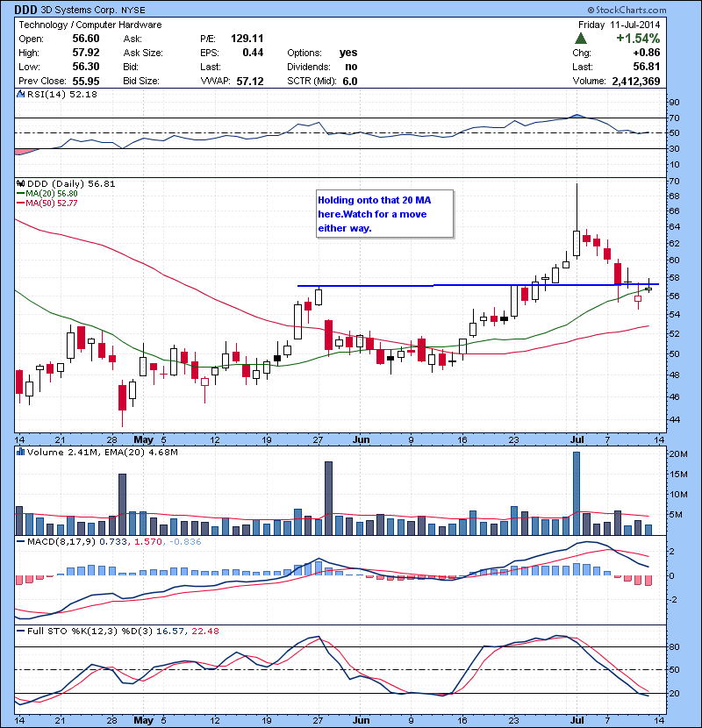Click the green MA(20) legend line marker
The height and width of the screenshot is (728, 702).
point(20,193)
